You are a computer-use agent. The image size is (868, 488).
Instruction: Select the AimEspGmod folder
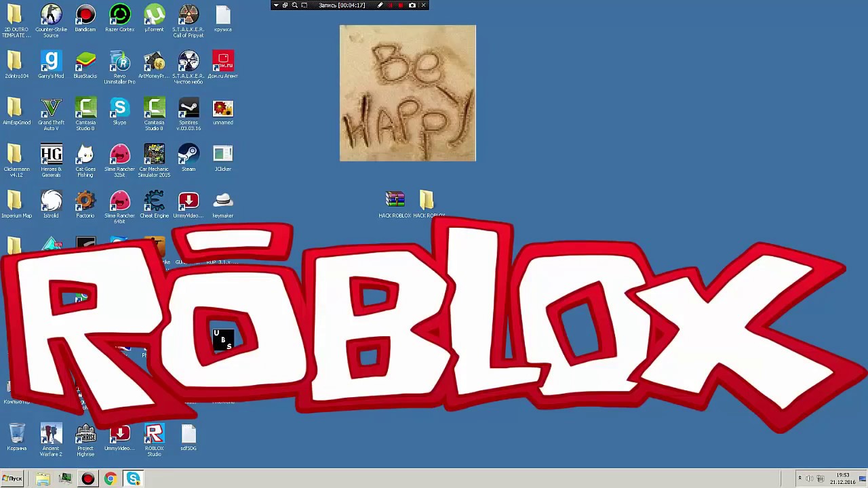coord(16,111)
